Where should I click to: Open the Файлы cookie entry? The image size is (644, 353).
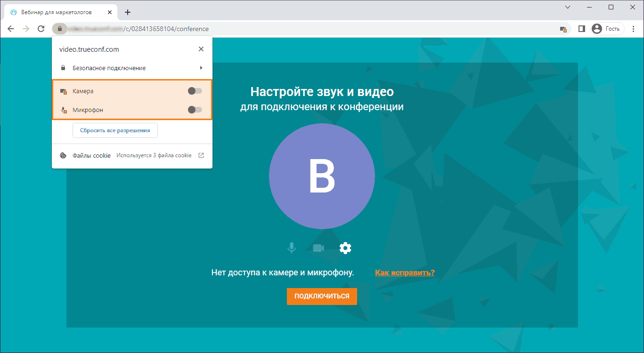coord(132,155)
